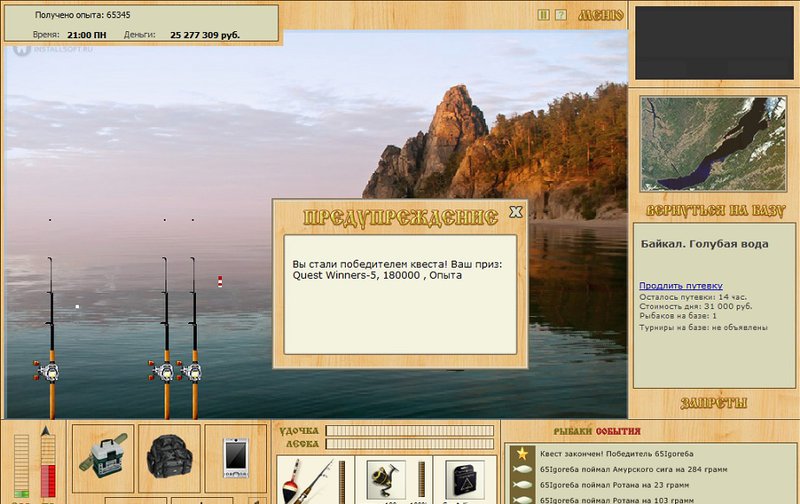Image resolution: width=800 pixels, height=504 pixels.
Task: Open the МЕНЮ game menu
Action: pos(601,15)
